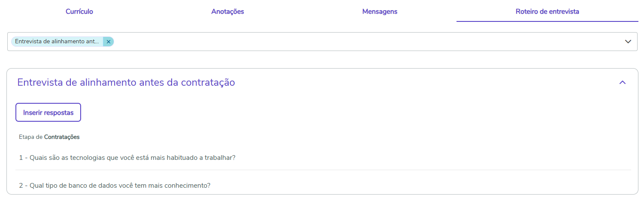Click the underline beneath Roteiro de entrevista tab
The height and width of the screenshot is (198, 644).
tap(547, 21)
